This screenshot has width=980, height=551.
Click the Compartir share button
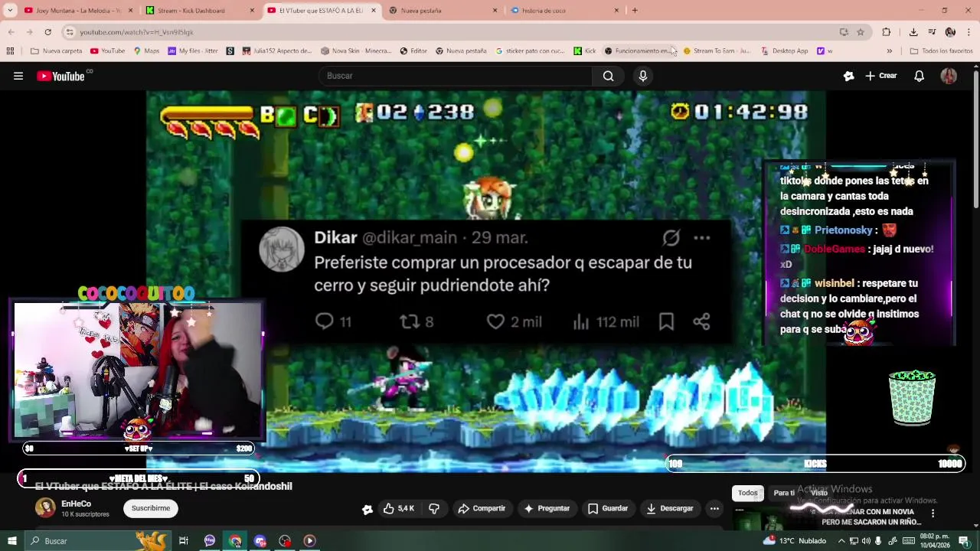pos(482,508)
